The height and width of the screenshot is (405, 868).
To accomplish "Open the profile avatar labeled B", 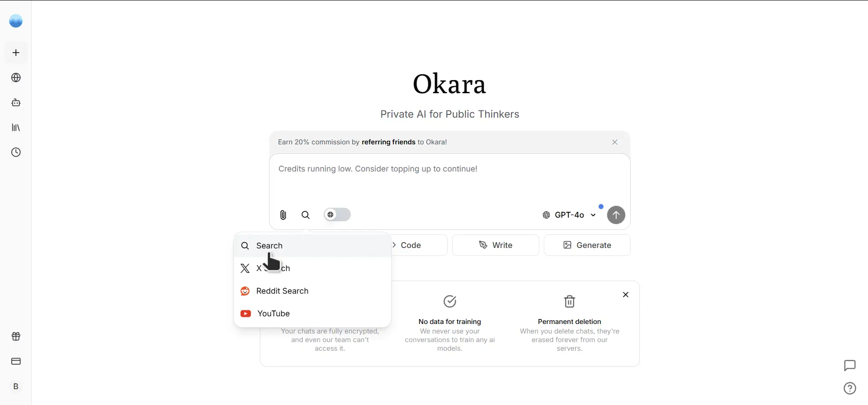I will pos(16,386).
